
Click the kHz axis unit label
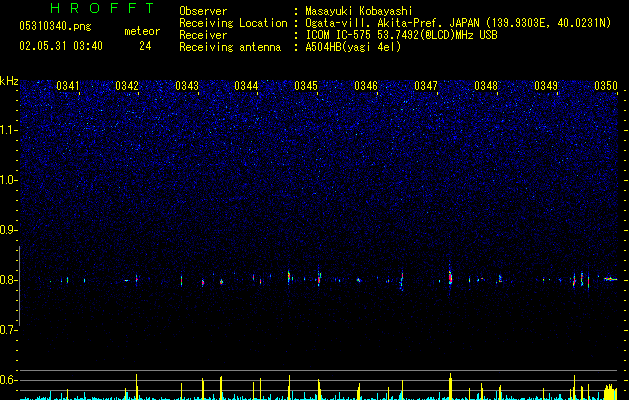[x=9, y=81]
